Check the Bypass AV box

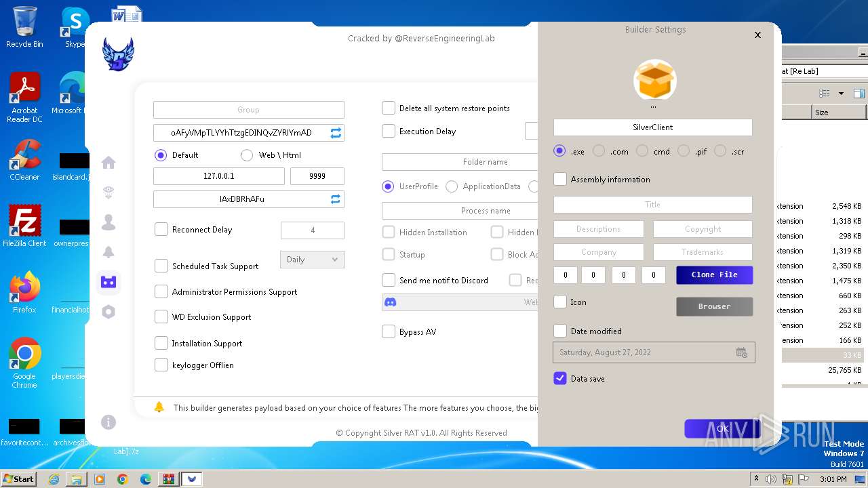point(389,331)
